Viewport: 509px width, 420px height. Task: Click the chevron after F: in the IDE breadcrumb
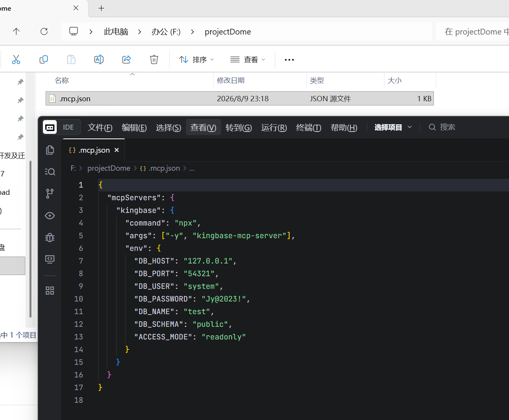tap(80, 168)
